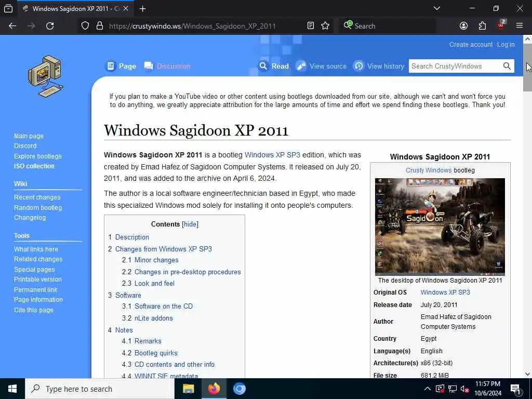Open Firefox View icon in tab bar

pos(8,8)
